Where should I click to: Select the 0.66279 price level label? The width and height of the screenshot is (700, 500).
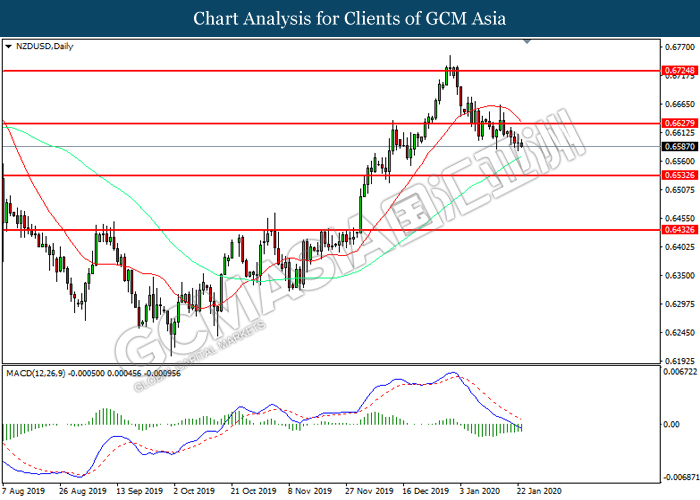click(x=679, y=123)
